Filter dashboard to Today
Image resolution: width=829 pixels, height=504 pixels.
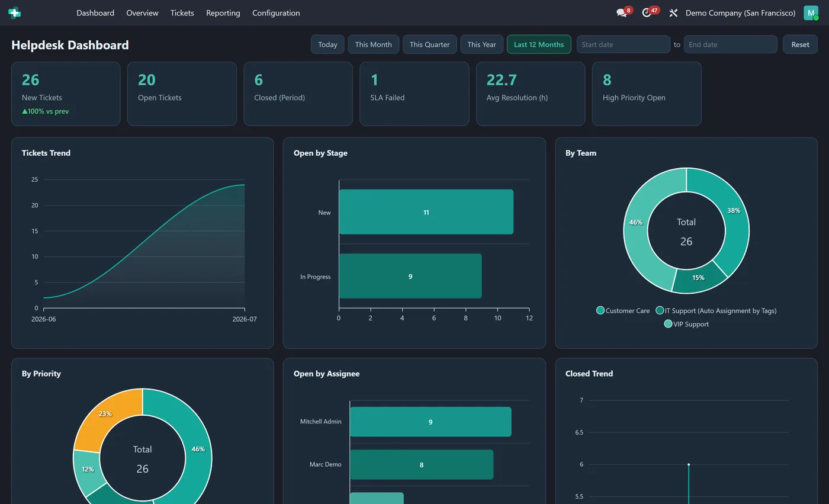pyautogui.click(x=327, y=44)
